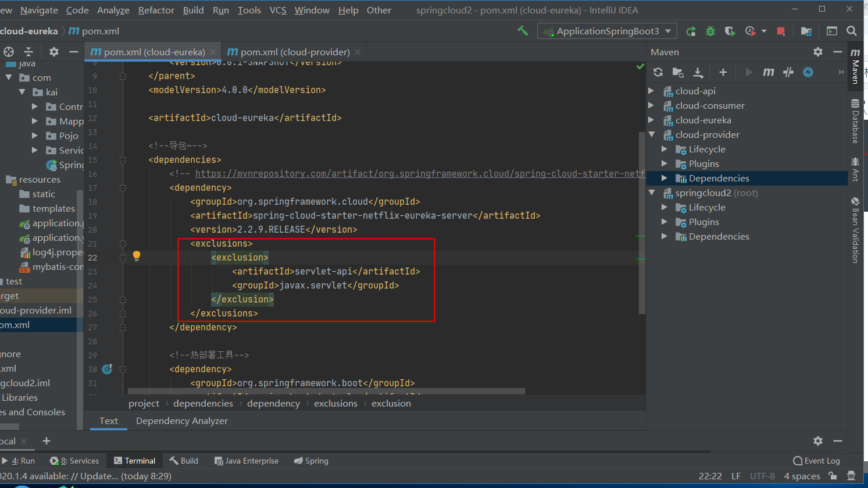Screen dimensions: 868x488
Task: Expand the cloud-consumer Maven module
Action: click(x=651, y=105)
